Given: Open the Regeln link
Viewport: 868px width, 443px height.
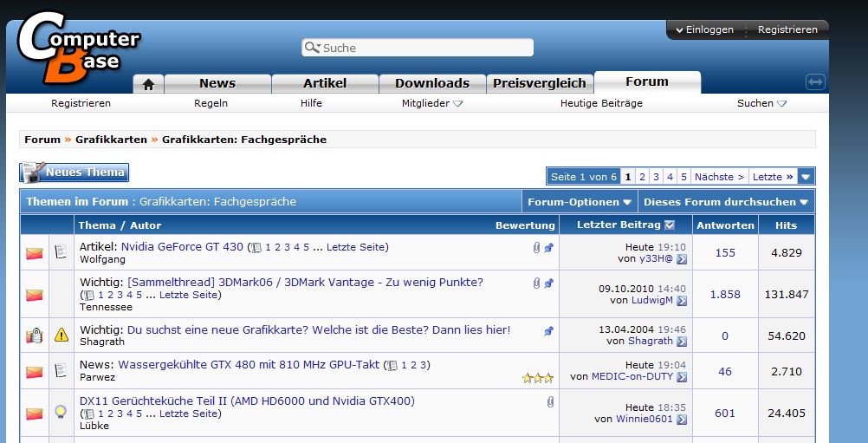Looking at the screenshot, I should click(x=211, y=103).
